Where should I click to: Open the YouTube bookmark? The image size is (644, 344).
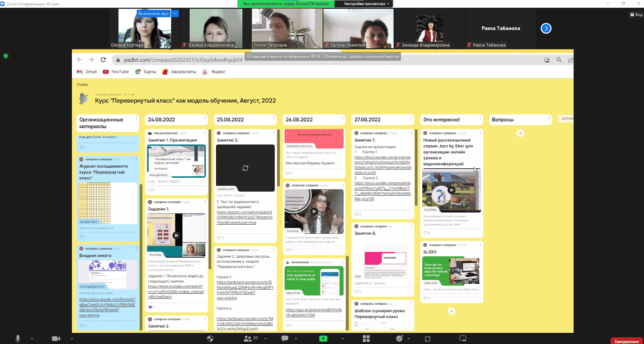116,72
